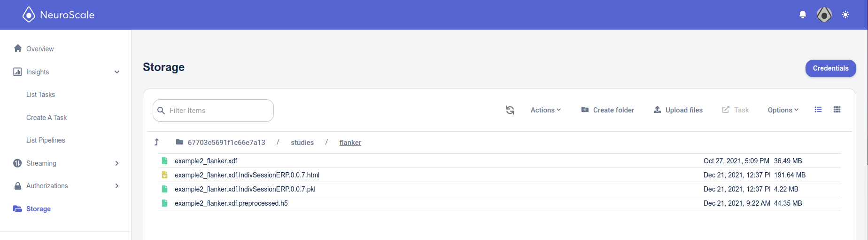This screenshot has width=868, height=240.
Task: Switch to list view
Action: (818, 110)
